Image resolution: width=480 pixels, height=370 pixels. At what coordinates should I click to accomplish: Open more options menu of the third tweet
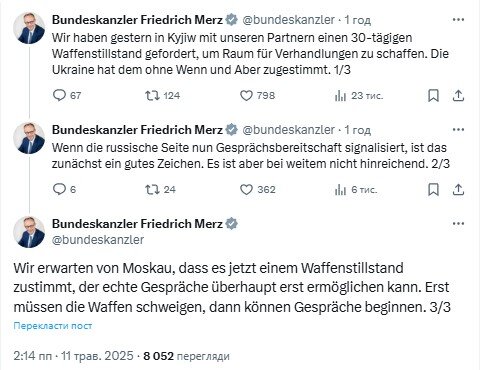pyautogui.click(x=458, y=224)
